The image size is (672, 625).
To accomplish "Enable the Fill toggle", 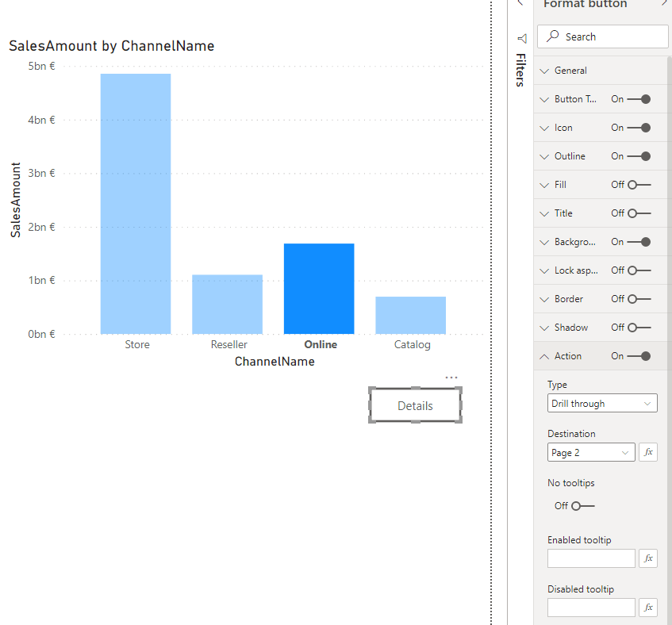I will pos(639,185).
